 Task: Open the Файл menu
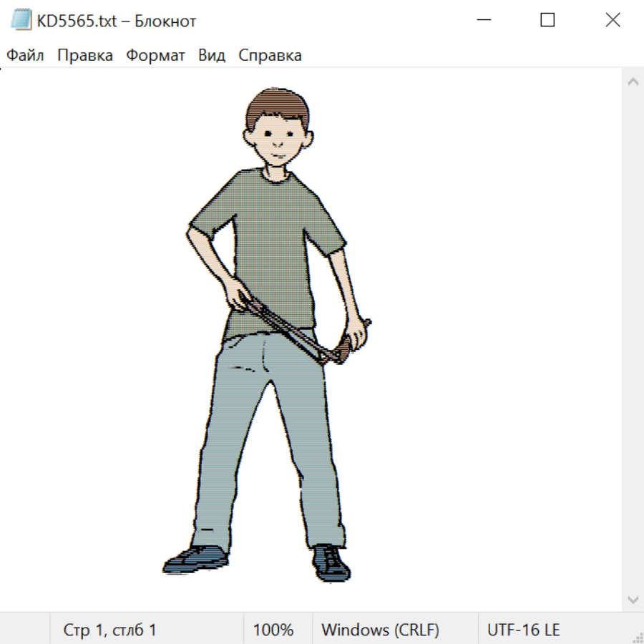[25, 56]
